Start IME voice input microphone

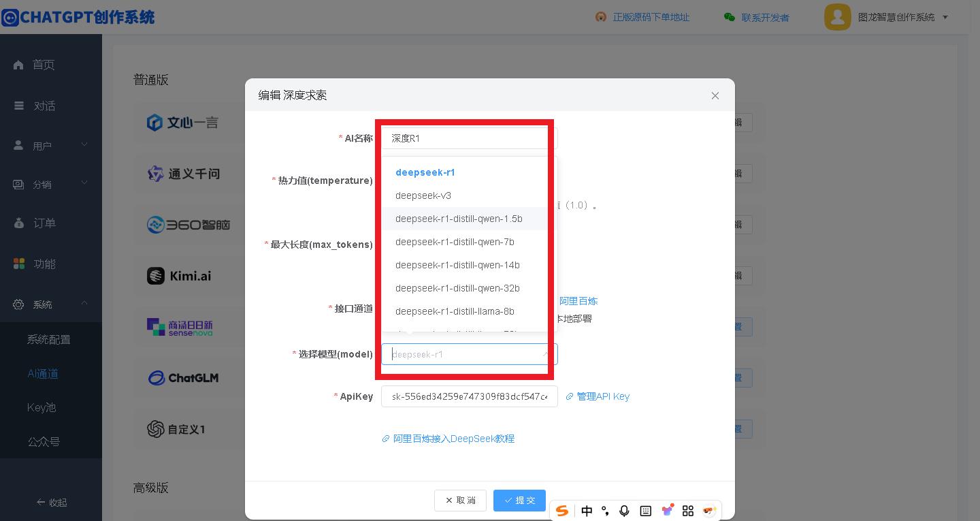coord(624,511)
